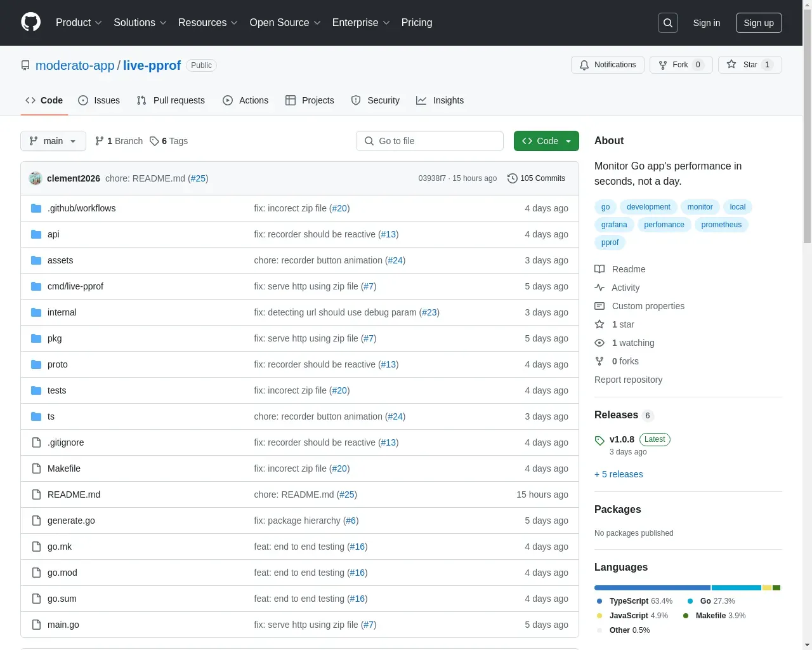812x650 pixels.
Task: Click the Fork icon
Action: (x=663, y=65)
